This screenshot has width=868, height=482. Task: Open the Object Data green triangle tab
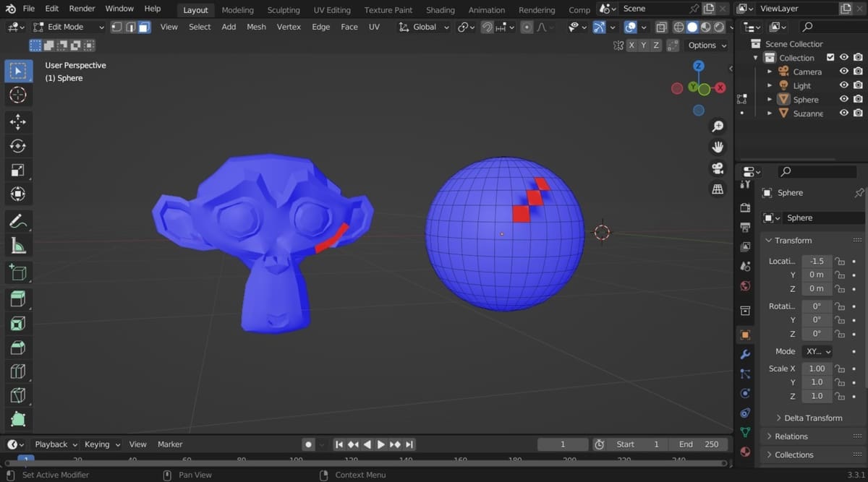coord(745,432)
